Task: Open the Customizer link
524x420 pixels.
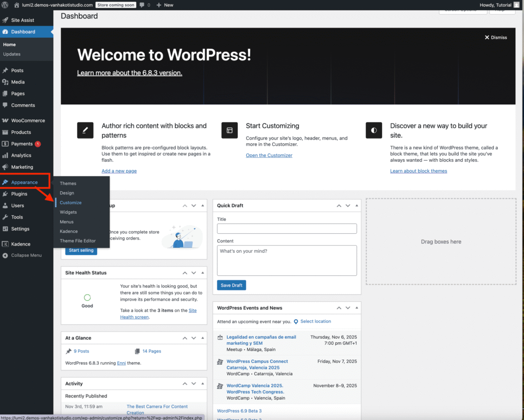Action: coord(269,156)
